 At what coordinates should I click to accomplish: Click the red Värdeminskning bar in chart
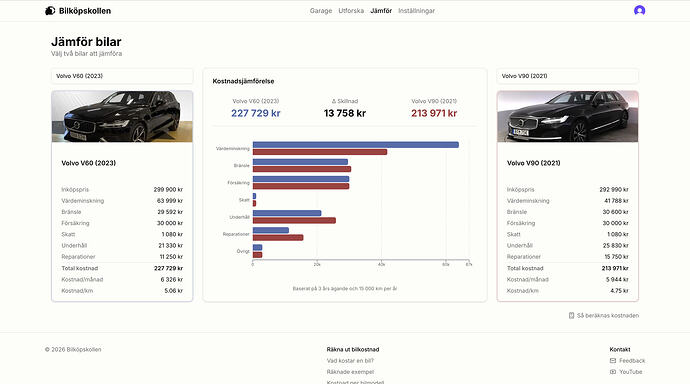point(320,152)
